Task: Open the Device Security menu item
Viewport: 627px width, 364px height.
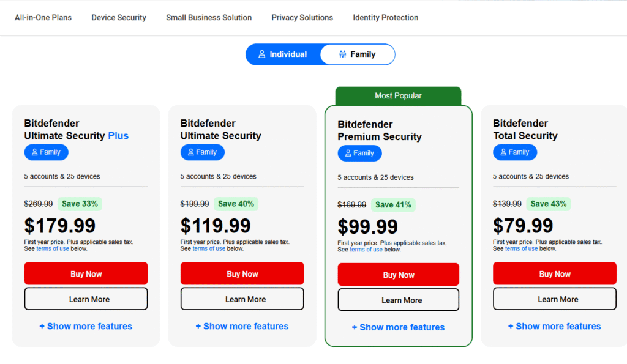Action: (x=119, y=18)
